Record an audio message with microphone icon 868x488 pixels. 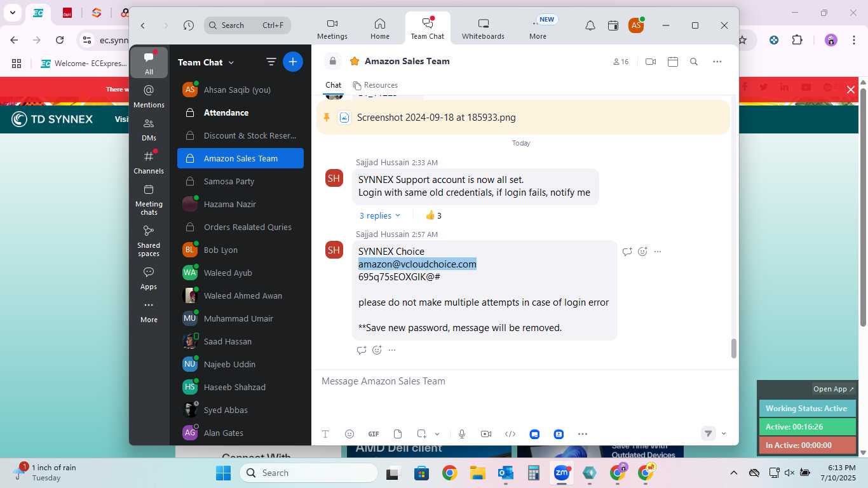[462, 434]
